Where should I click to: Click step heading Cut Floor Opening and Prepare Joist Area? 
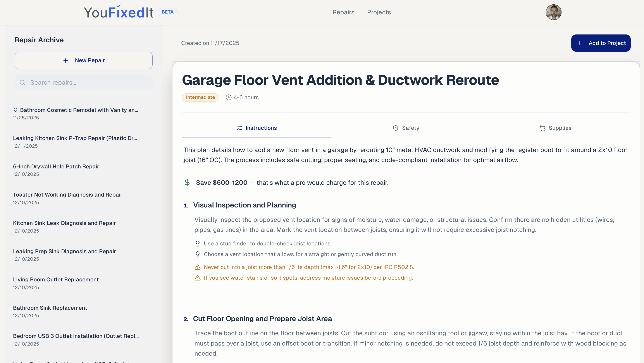pos(262,319)
